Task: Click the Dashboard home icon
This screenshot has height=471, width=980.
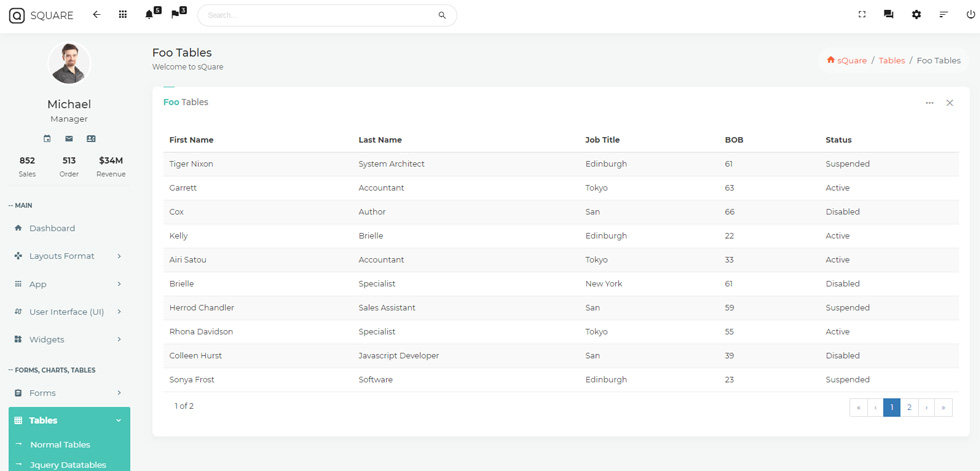Action: 18,229
